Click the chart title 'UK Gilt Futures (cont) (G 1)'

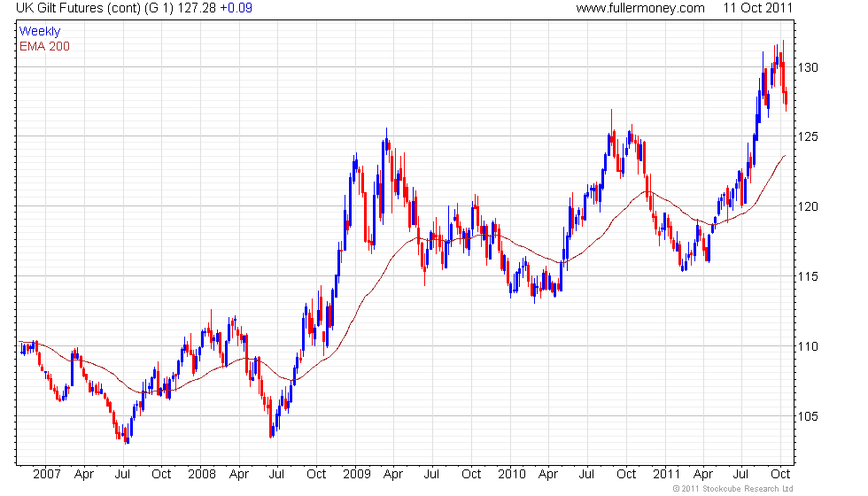pos(95,8)
